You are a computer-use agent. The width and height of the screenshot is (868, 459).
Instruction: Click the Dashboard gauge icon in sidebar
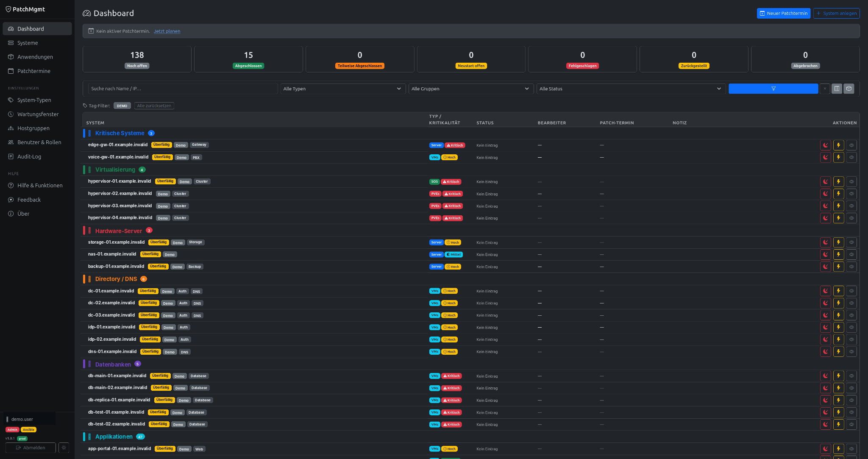(11, 29)
